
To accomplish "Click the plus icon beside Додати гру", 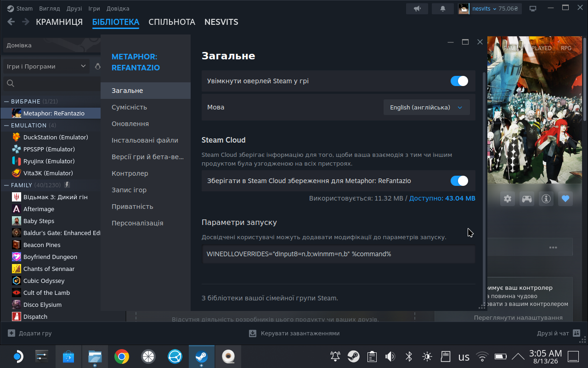I will click(x=11, y=333).
